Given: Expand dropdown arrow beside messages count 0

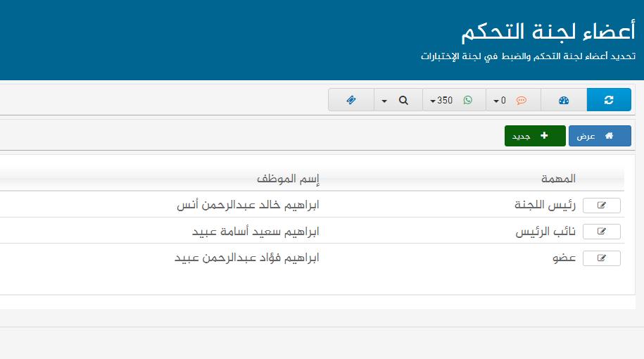Looking at the screenshot, I should click(495, 101).
